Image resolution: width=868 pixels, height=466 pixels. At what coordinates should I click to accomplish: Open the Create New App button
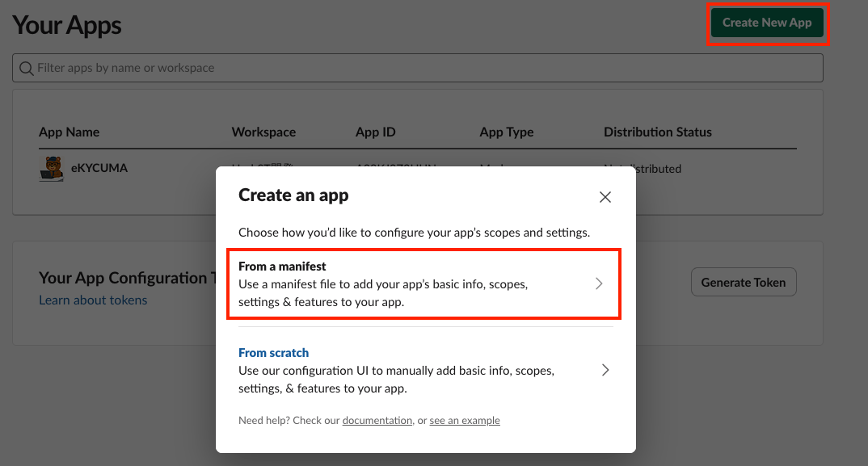point(767,23)
